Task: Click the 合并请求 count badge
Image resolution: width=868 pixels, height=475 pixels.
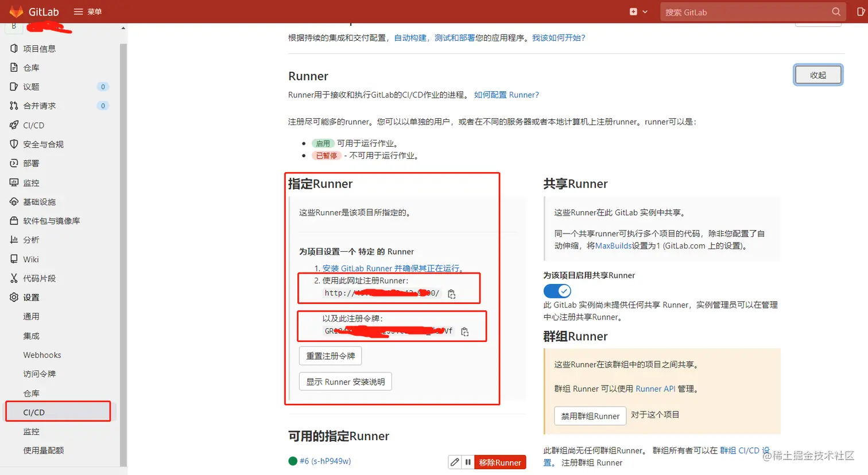Action: coord(103,106)
